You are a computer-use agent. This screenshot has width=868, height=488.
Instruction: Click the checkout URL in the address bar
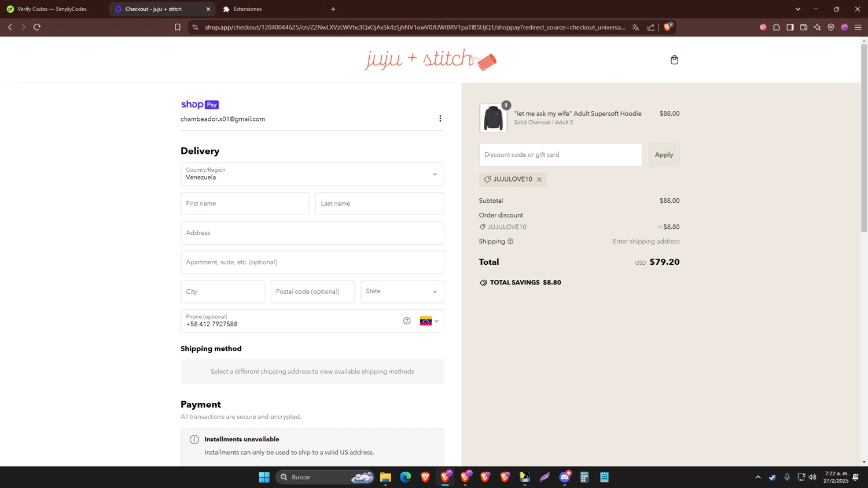pyautogui.click(x=415, y=27)
